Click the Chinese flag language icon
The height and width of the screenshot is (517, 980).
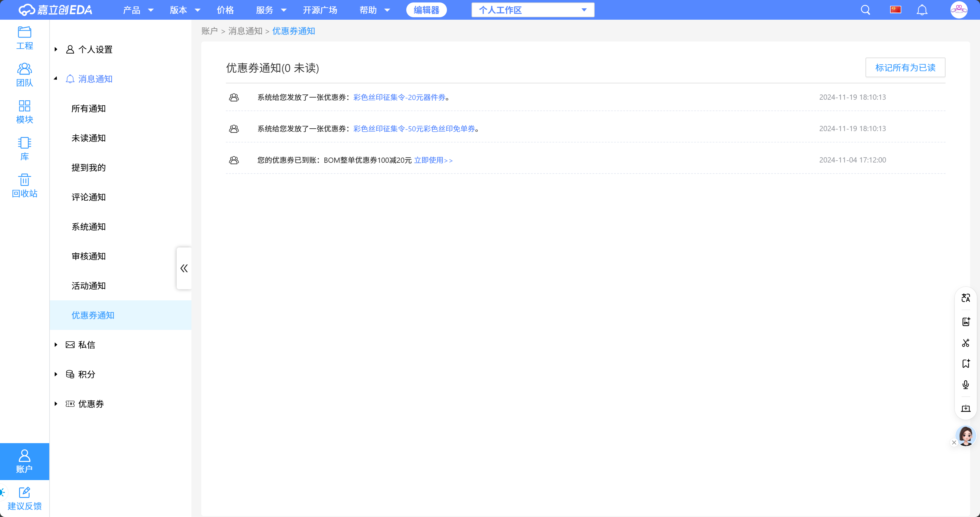tap(896, 10)
